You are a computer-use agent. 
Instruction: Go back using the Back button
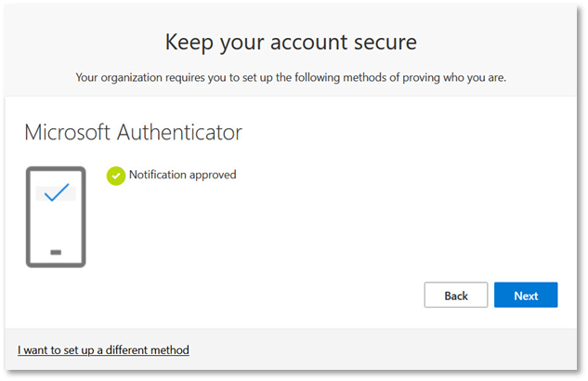(x=456, y=296)
